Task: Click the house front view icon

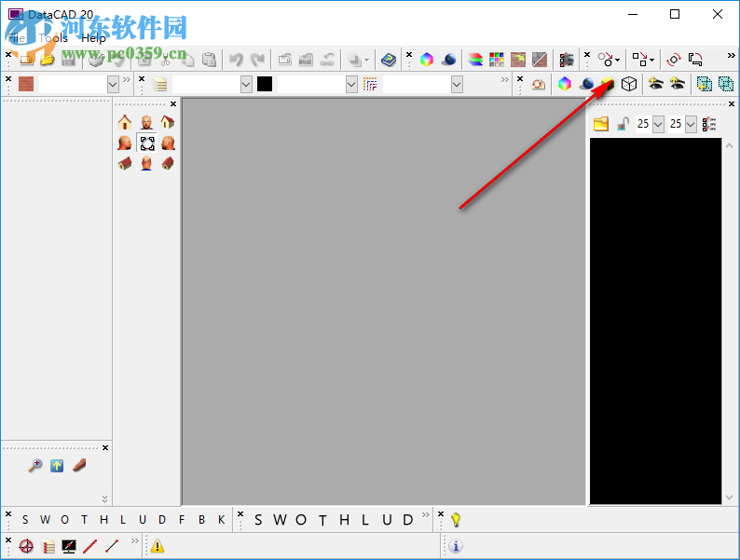Action: [x=125, y=122]
